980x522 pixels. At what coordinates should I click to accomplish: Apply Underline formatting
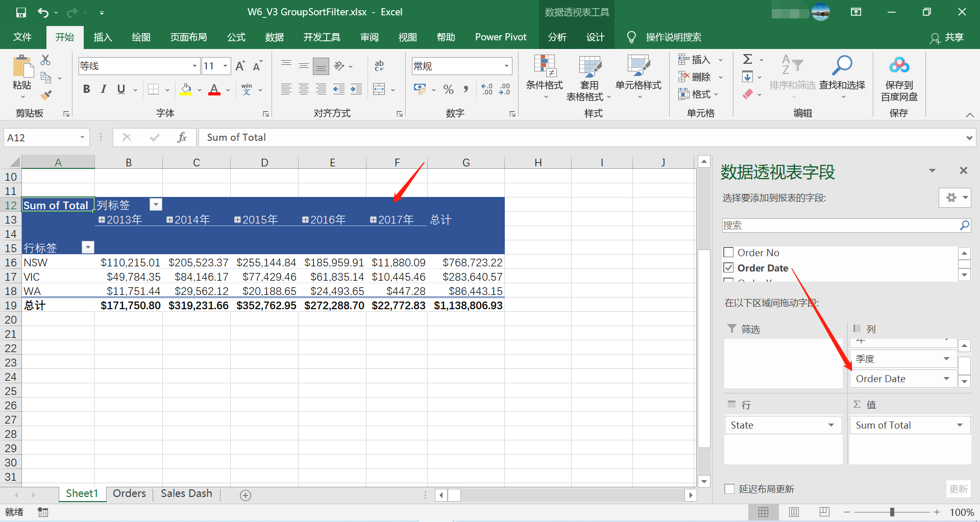[121, 89]
